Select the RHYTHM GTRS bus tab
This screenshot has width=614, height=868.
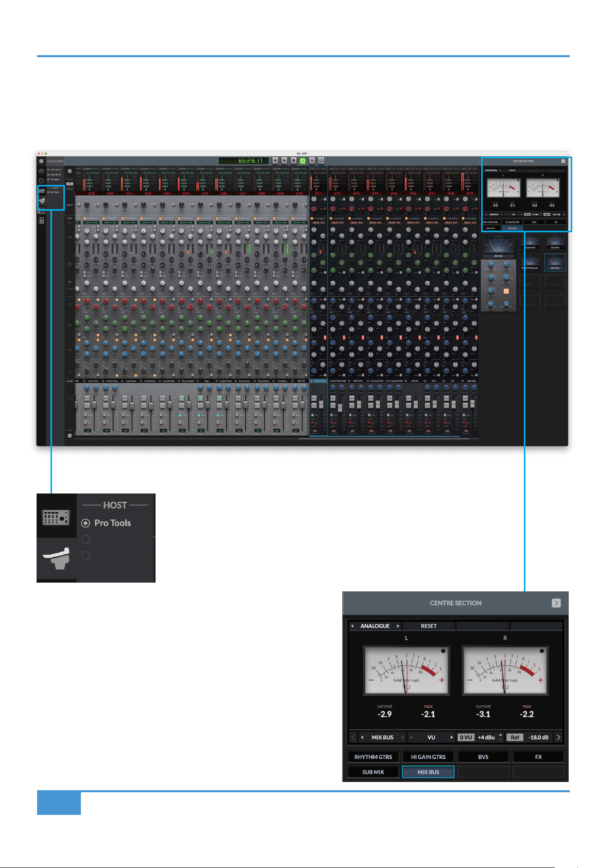coord(373,757)
